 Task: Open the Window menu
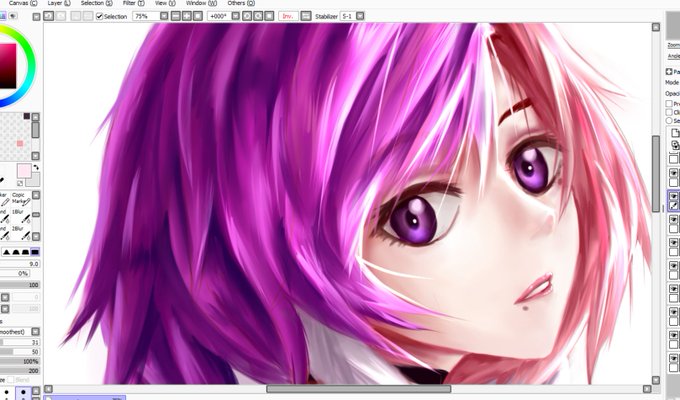pyautogui.click(x=201, y=3)
